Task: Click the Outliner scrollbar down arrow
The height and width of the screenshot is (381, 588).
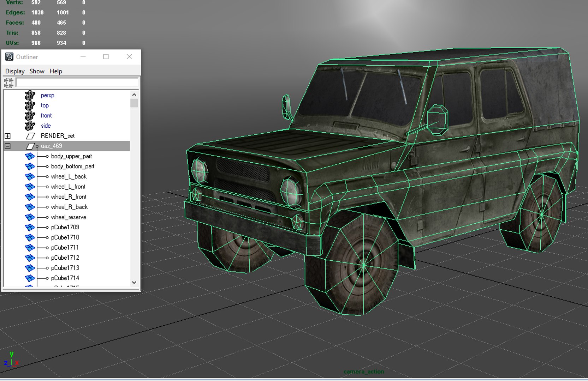Action: click(x=134, y=282)
